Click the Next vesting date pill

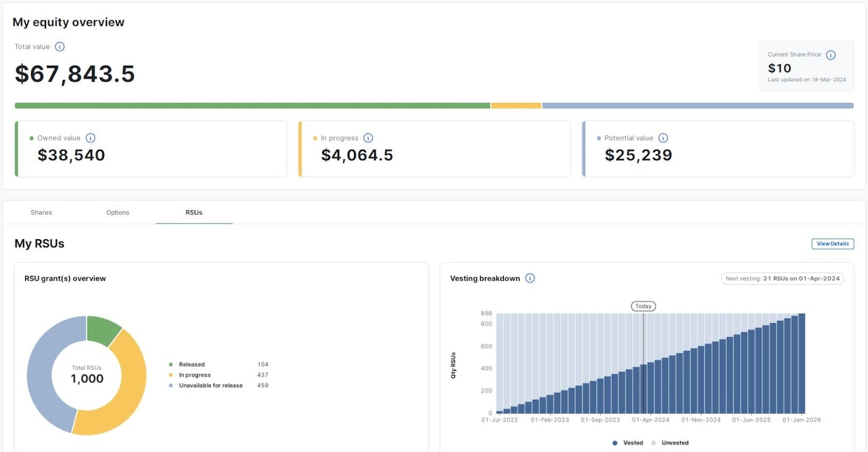tap(783, 279)
